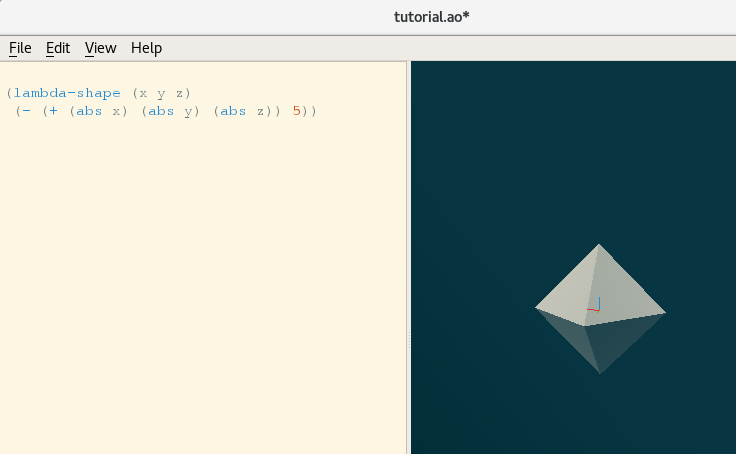Open the View menu
The height and width of the screenshot is (454, 736).
pyautogui.click(x=100, y=48)
